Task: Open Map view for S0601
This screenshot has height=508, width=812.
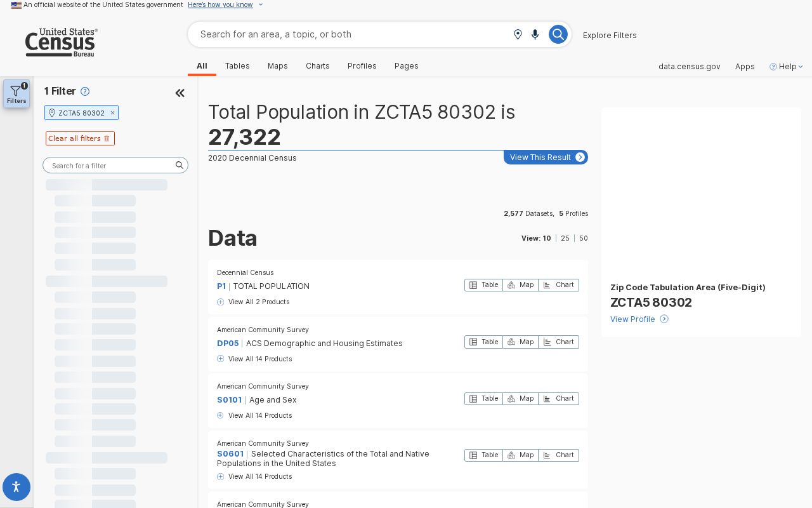Action: click(520, 455)
